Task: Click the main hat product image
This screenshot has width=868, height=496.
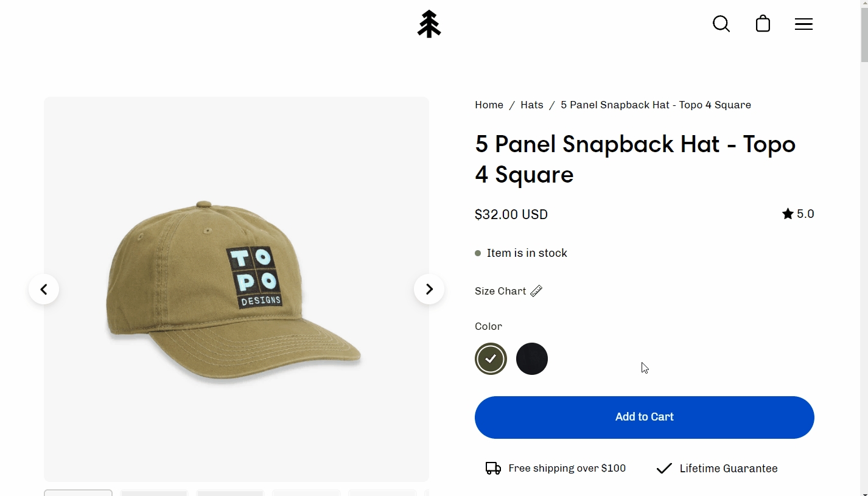Action: [236, 289]
